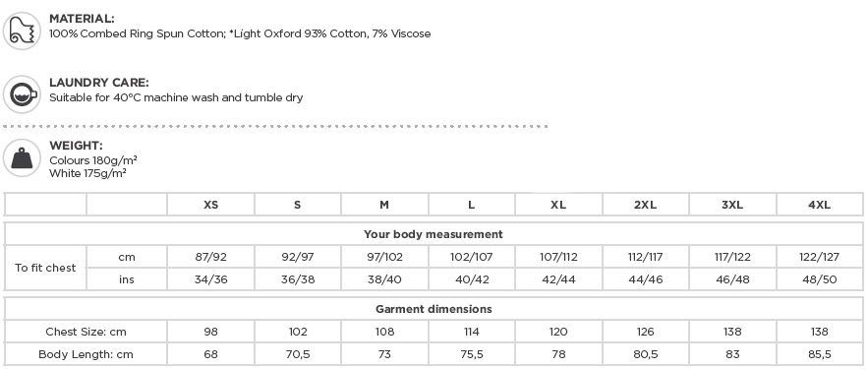Select the MATERIAL heading
The width and height of the screenshot is (868, 369).
tap(82, 19)
